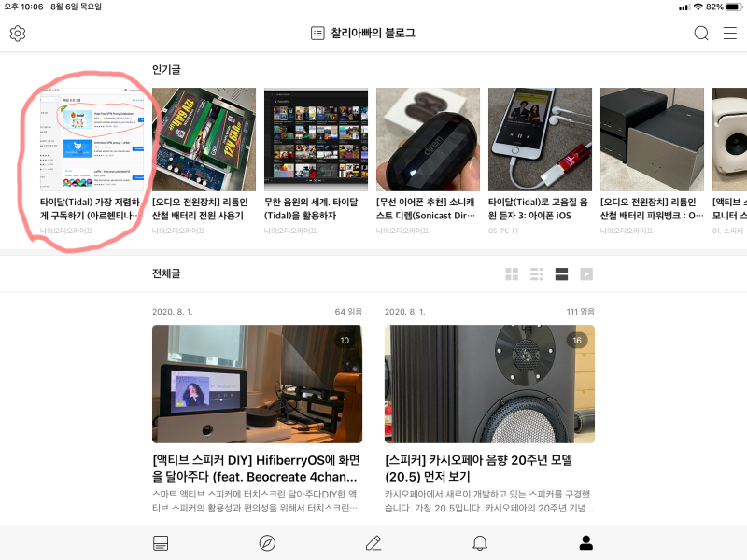Switch to the grid card view
Viewport: 747px width, 560px height.
point(512,273)
